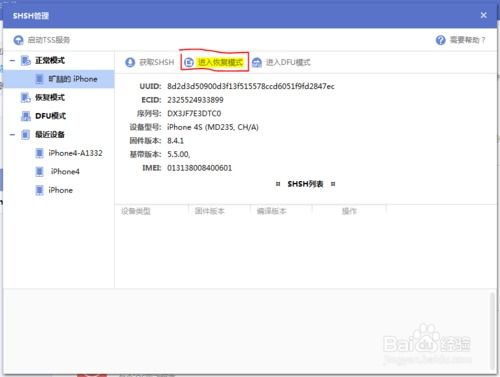Click the firmware version 8.4.1
The height and width of the screenshot is (377, 500).
point(175,141)
